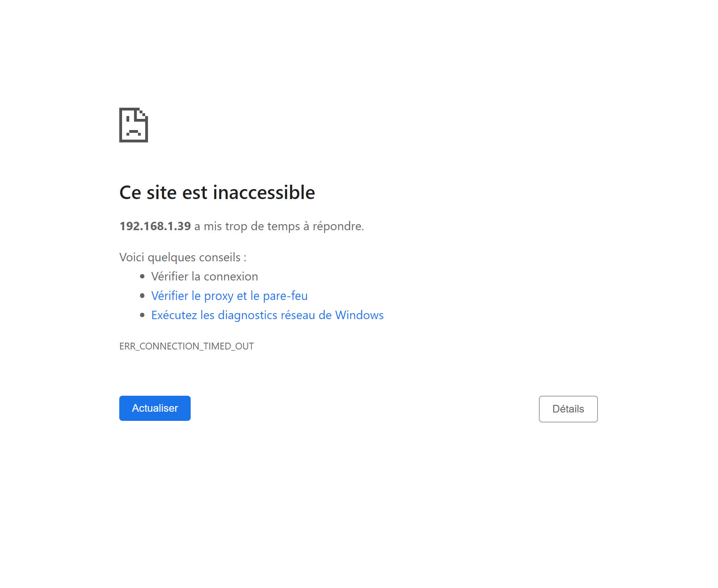This screenshot has width=718, height=588.
Task: Click the frowning mouth on the page icon
Action: point(134,132)
